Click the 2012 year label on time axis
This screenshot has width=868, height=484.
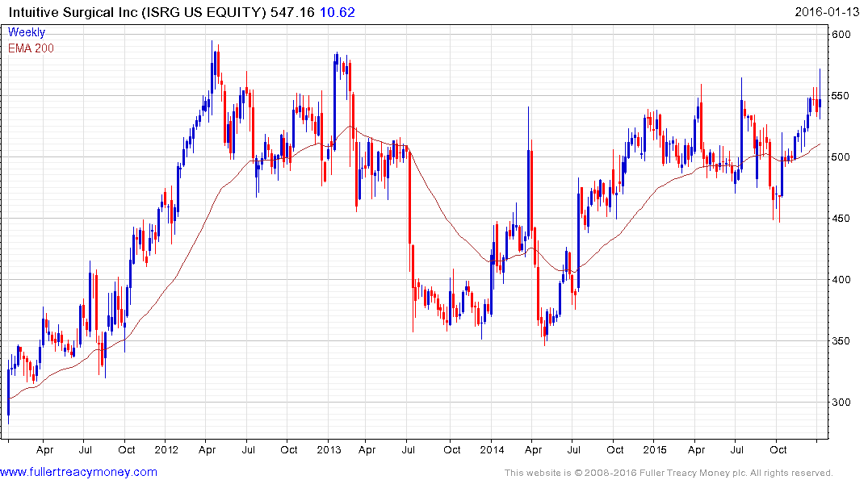pos(166,449)
